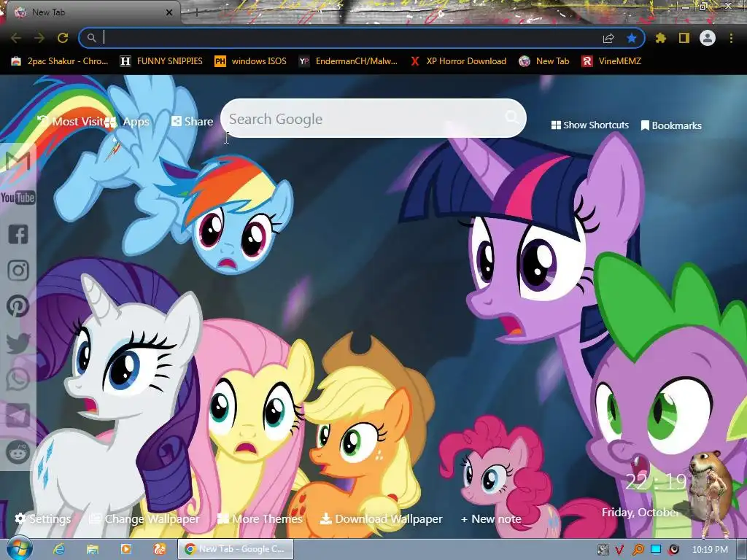Click the orange magnifier tray icon
Viewport: 747px width, 560px height.
coord(638,550)
